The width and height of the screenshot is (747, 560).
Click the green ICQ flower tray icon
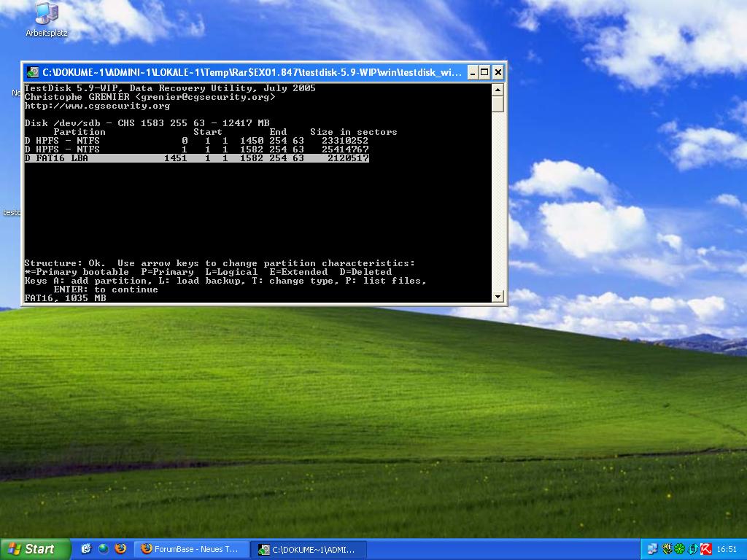point(679,549)
